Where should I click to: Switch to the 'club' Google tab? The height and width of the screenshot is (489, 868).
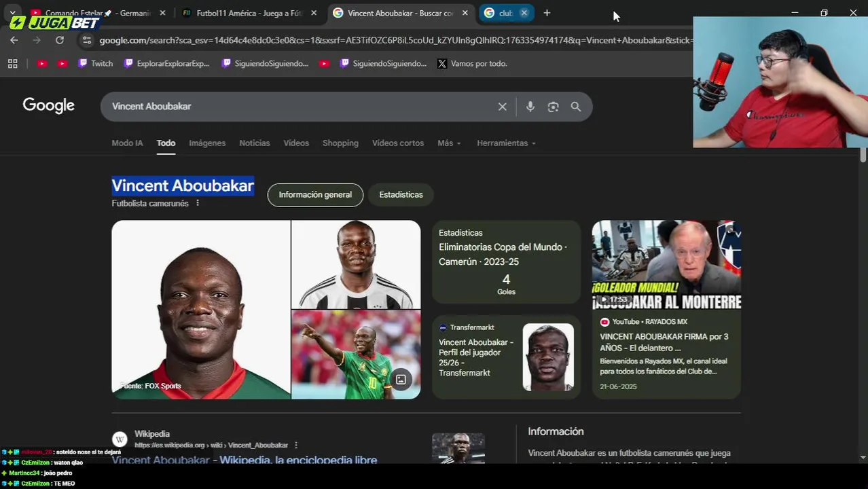[499, 13]
